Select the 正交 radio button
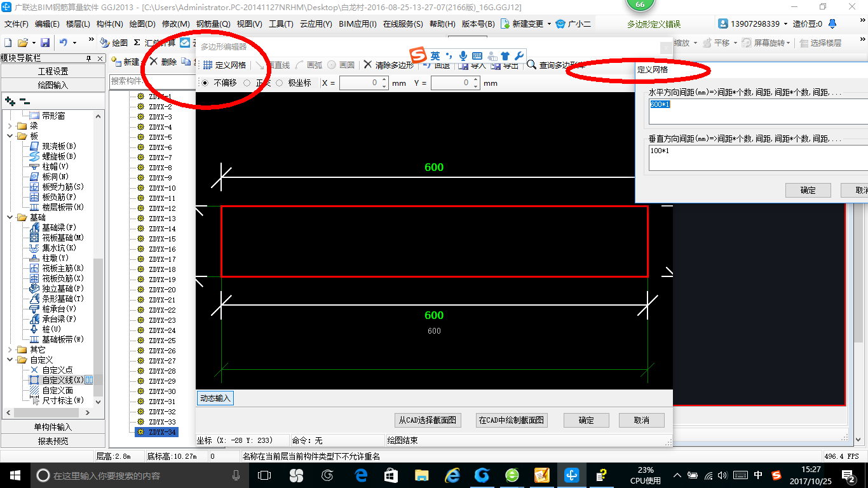 (247, 83)
